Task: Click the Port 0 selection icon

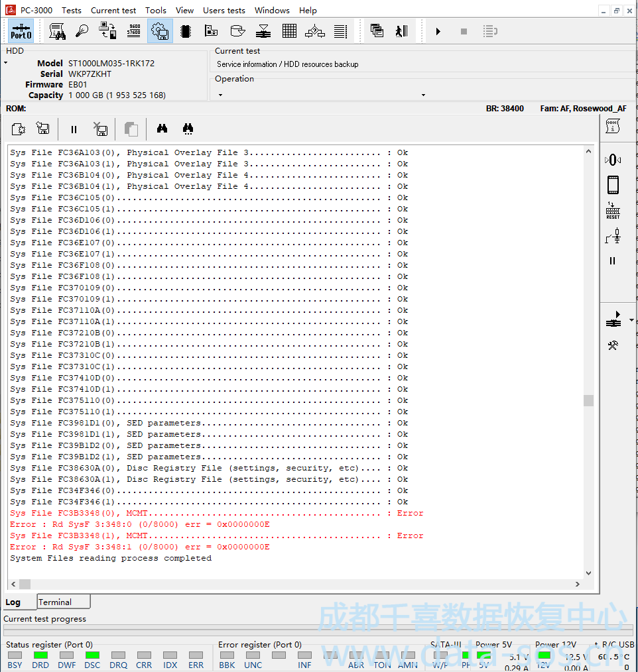Action: tap(21, 30)
